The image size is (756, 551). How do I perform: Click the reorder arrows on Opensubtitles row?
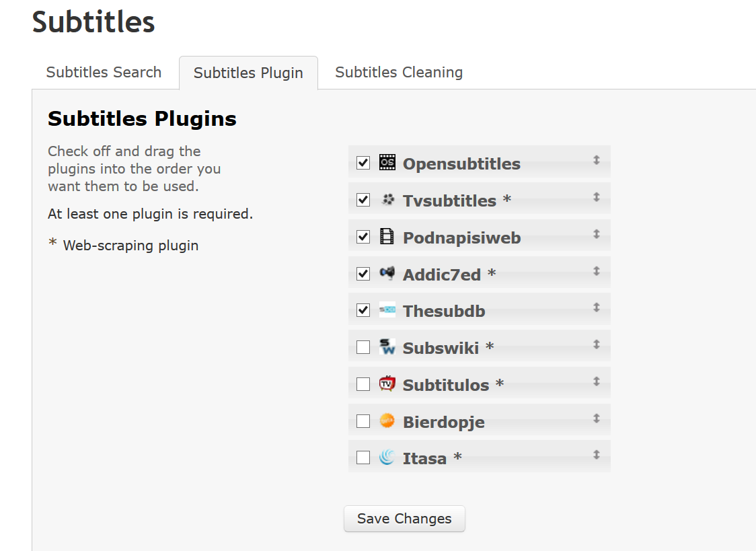click(596, 160)
